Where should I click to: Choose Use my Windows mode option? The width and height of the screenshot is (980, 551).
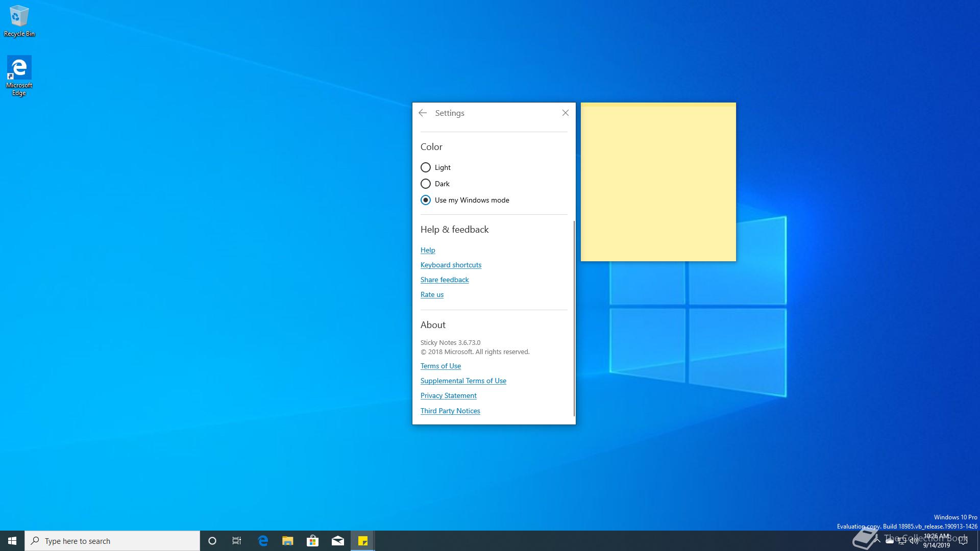(x=465, y=200)
